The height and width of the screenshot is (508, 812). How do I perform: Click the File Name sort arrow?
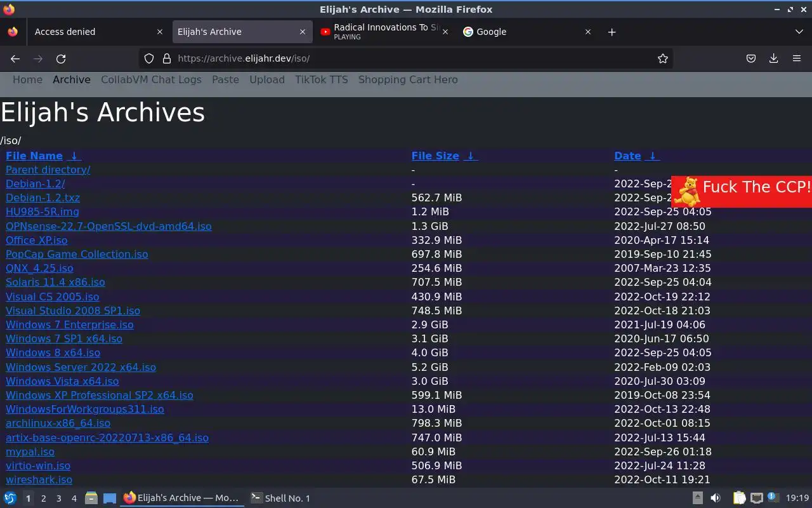pos(74,156)
